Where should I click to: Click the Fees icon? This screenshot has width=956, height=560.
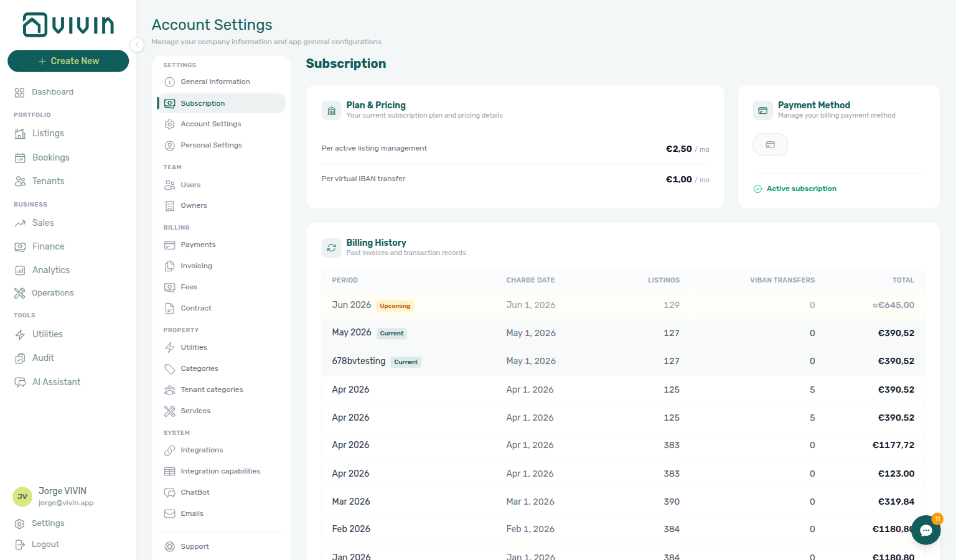169,287
